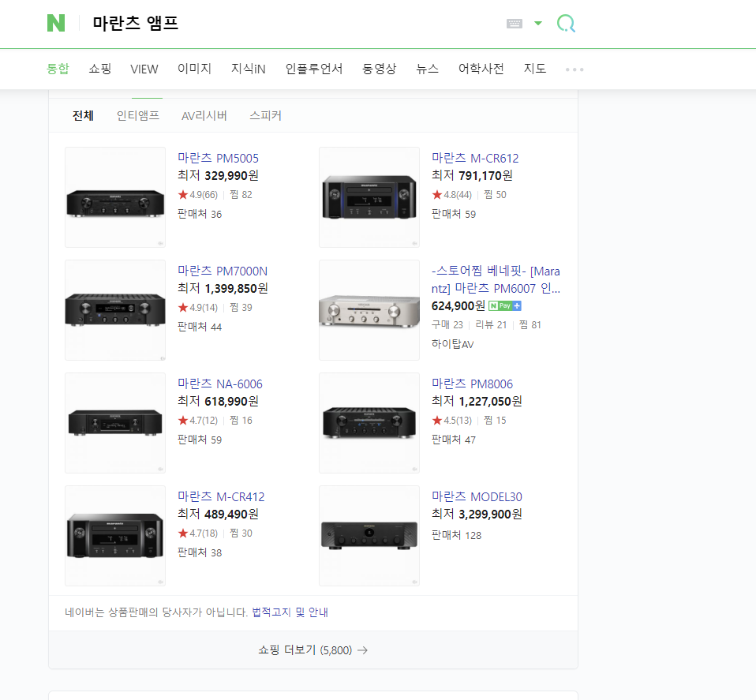Viewport: 756px width, 700px height.
Task: Click the green Naver N logo
Action: click(x=56, y=23)
